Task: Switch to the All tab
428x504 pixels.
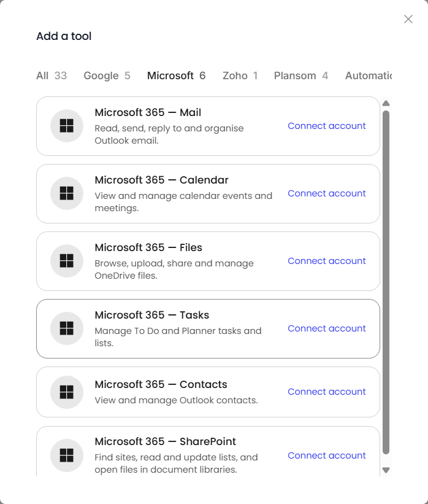Action: click(x=52, y=76)
